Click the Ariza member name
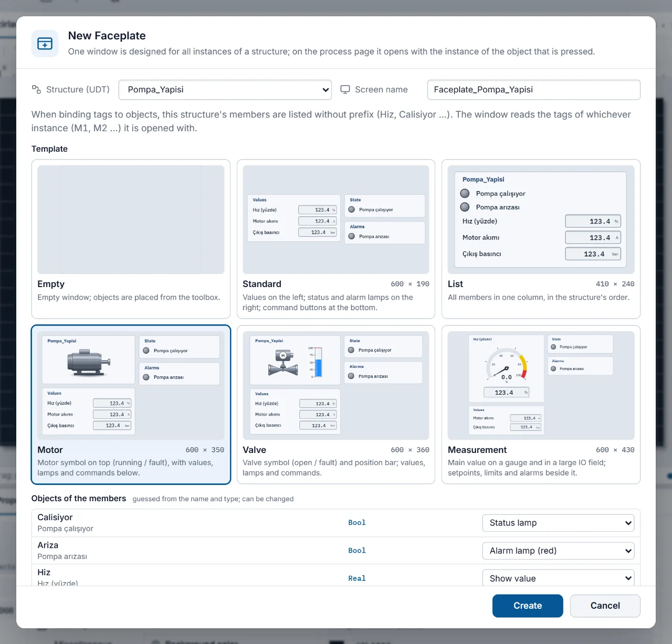Image resolution: width=672 pixels, height=644 pixels. (x=48, y=545)
